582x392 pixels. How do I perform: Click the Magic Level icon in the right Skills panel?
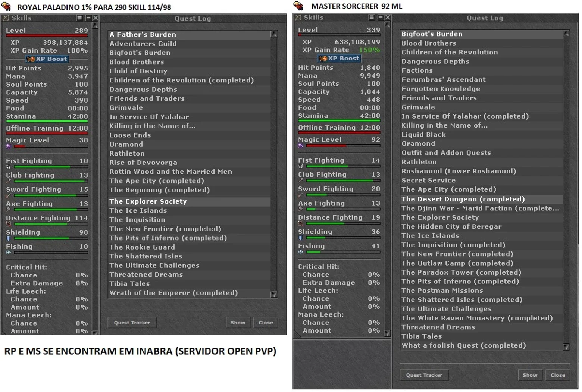(301, 146)
